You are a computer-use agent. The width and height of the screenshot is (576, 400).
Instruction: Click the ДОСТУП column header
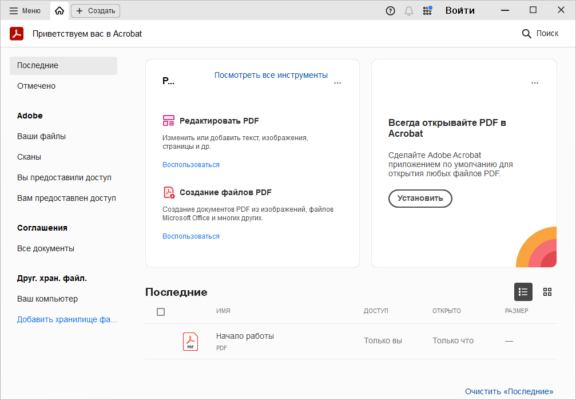click(376, 311)
